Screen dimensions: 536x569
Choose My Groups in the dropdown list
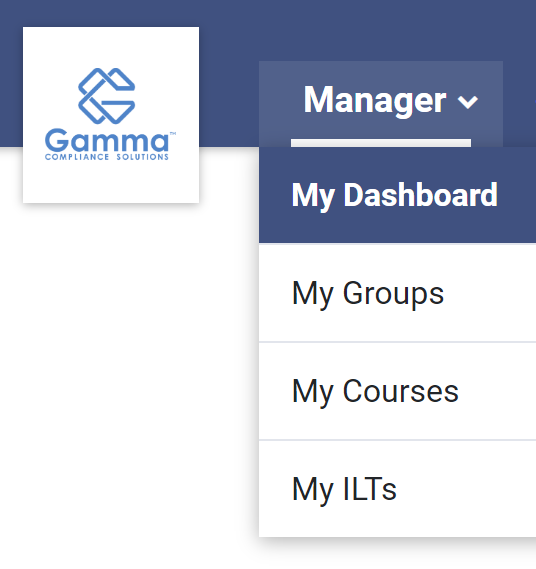coord(397,293)
